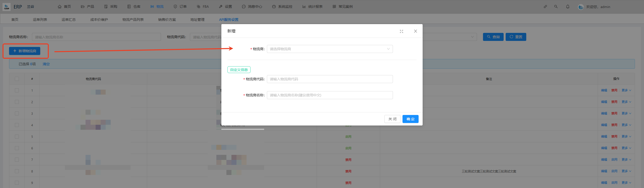Image resolution: width=644 pixels, height=188 pixels.
Task: Open 更多 dropdown in row 8
Action: pyautogui.click(x=626, y=171)
